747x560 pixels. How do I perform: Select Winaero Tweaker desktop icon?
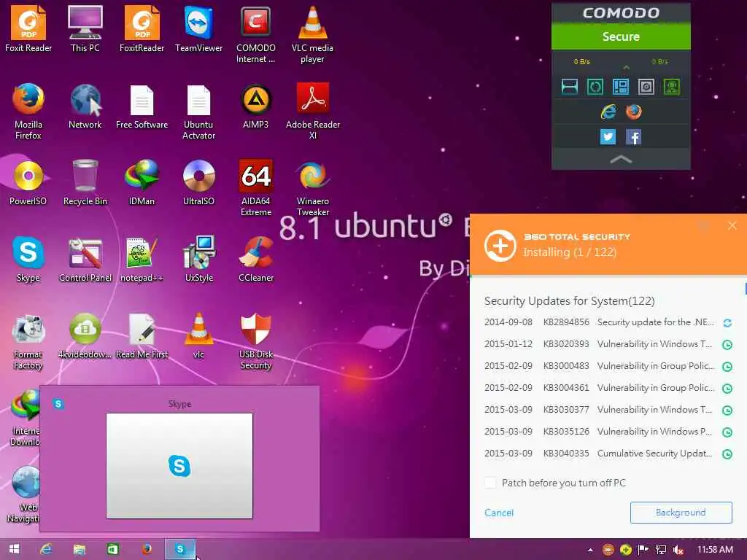(x=312, y=187)
